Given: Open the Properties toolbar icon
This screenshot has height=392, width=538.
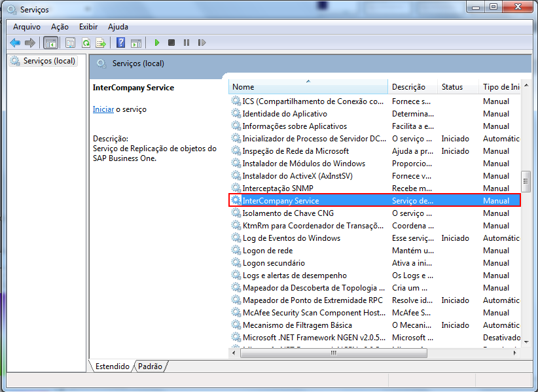Looking at the screenshot, I should (x=70, y=43).
